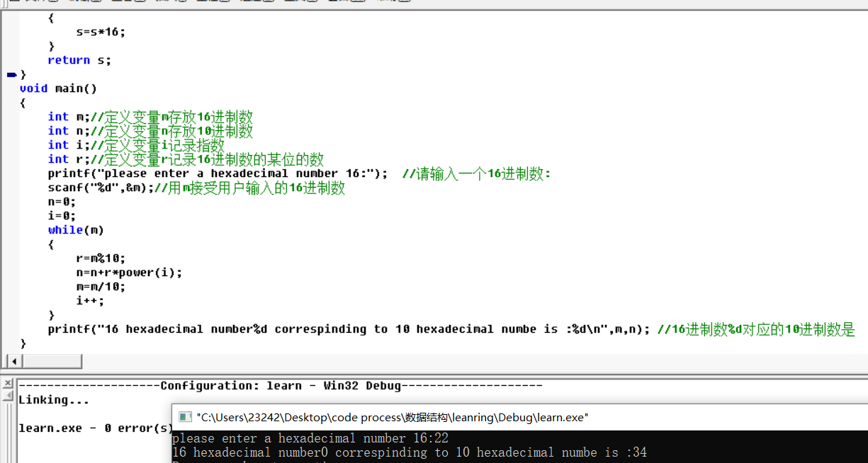Click the 'n=0;' line
The height and width of the screenshot is (463, 868).
click(62, 202)
